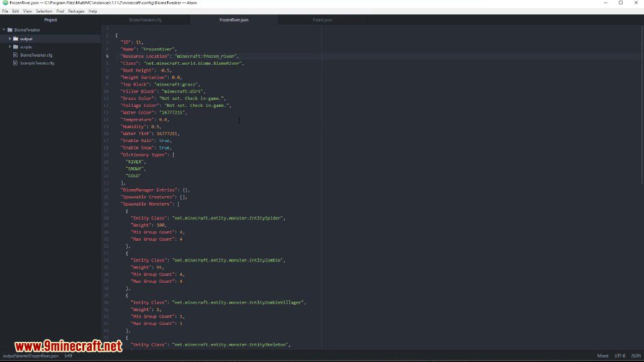Click the "Weight": 95 line
644x362 pixels.
(147, 267)
